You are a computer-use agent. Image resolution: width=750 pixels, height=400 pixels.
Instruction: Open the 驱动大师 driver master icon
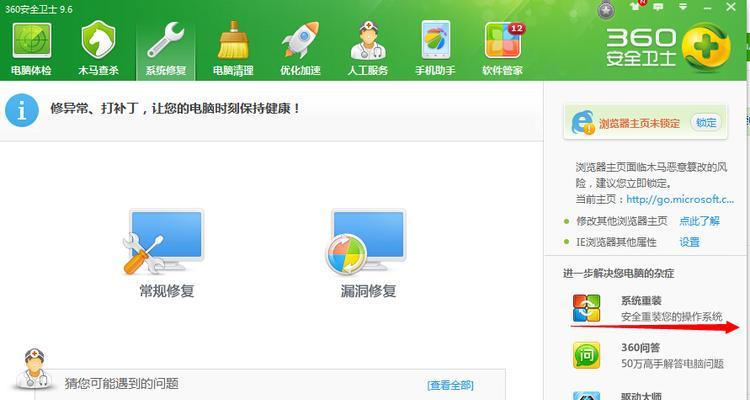pos(586,396)
